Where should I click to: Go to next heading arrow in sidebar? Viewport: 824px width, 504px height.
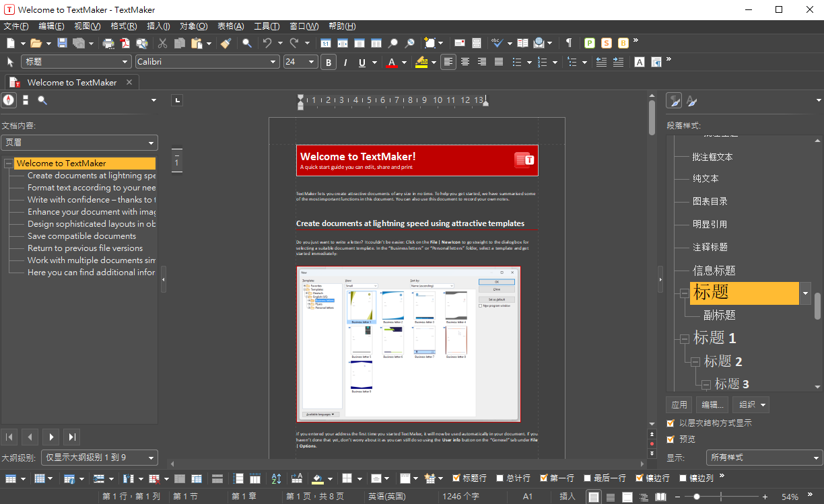coord(50,437)
